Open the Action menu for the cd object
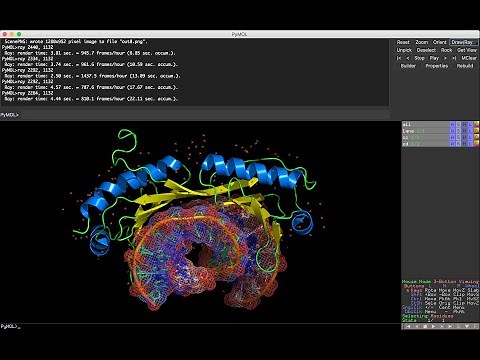480x360 pixels. (x=452, y=144)
